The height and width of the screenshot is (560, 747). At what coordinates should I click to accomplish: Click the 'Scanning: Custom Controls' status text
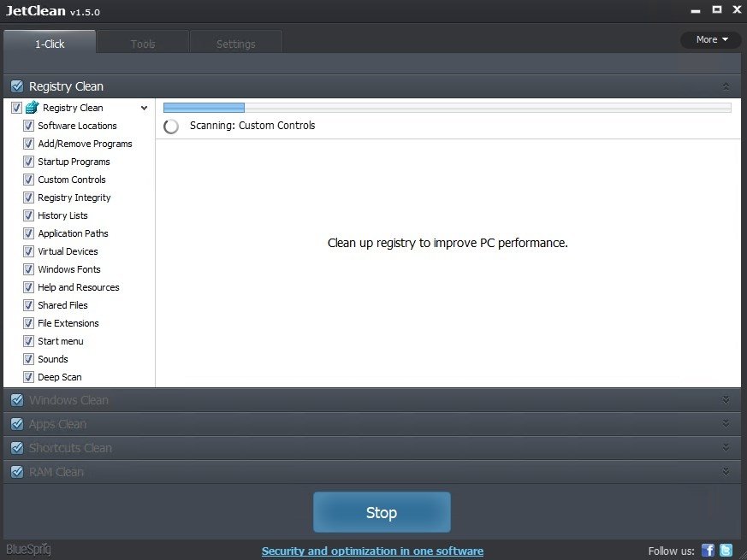click(x=252, y=125)
